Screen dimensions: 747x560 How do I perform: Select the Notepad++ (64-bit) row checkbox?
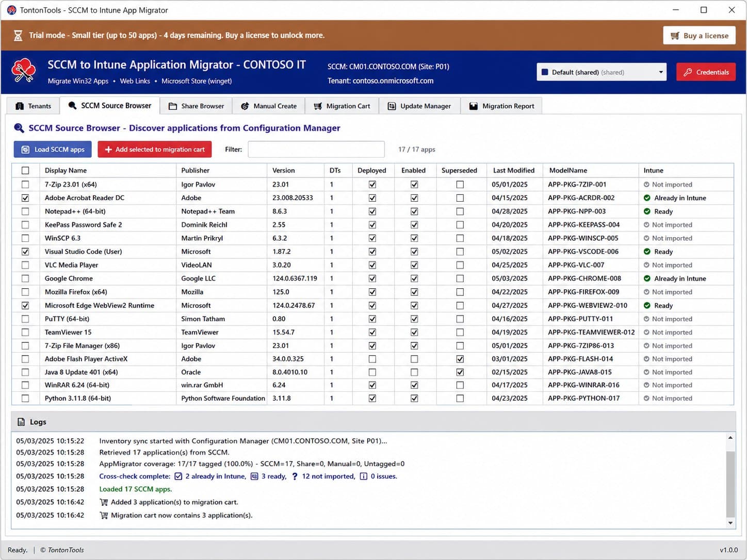coord(25,211)
